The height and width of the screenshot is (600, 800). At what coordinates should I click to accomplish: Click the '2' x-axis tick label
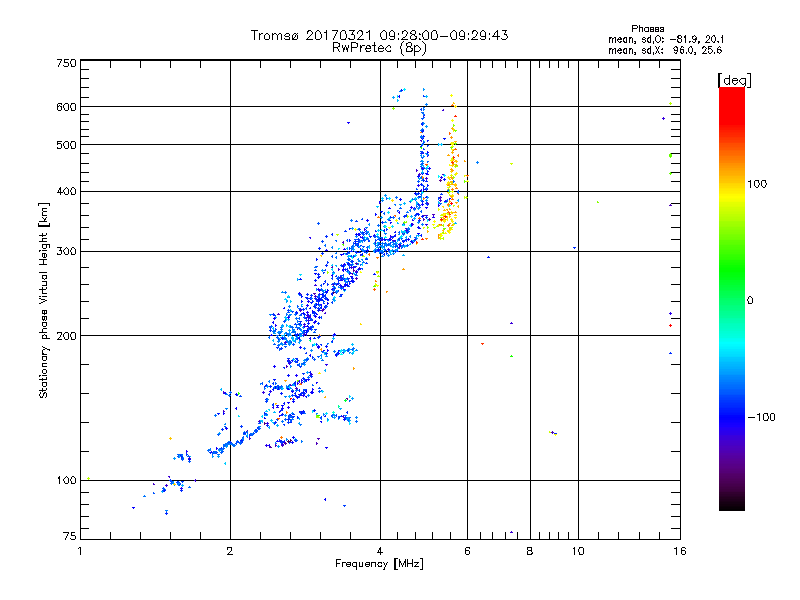click(230, 551)
